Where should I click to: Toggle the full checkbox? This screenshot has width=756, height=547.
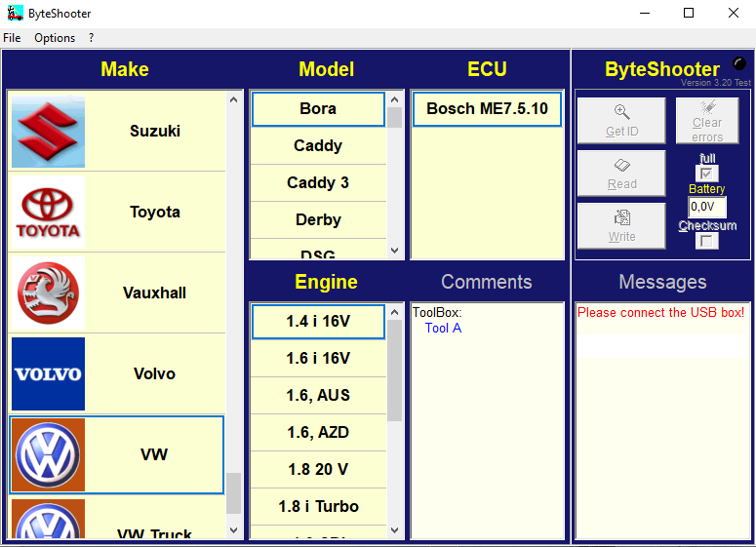pos(707,174)
